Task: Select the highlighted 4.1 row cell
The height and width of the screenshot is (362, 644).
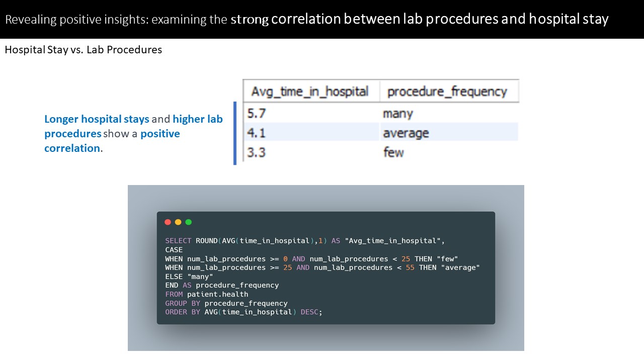Action: point(311,133)
